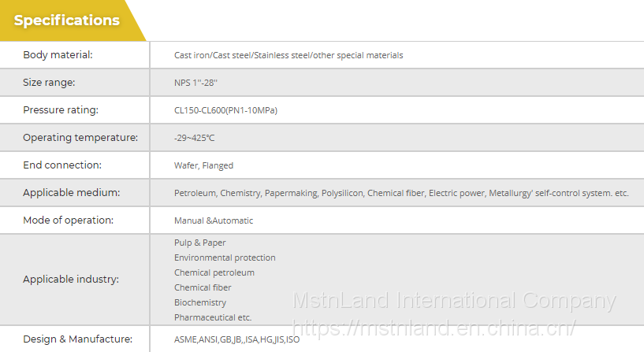The image size is (644, 352).
Task: Select the NPS 1"-28" size value
Action: point(195,83)
